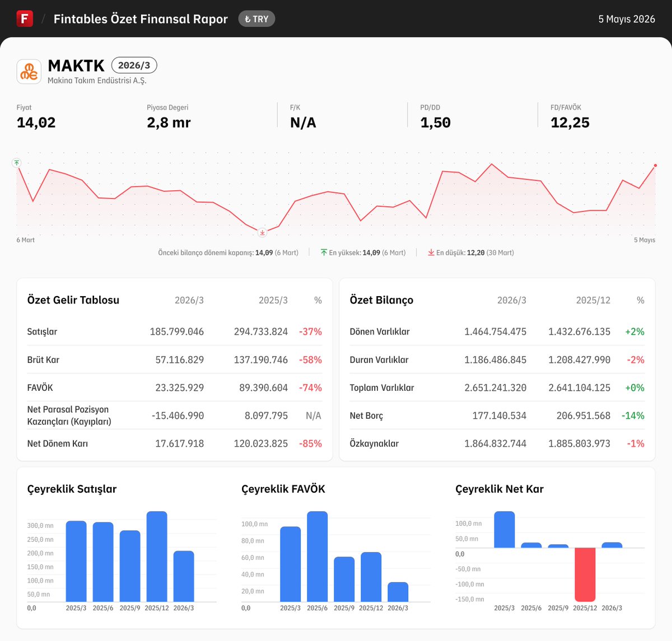Image resolution: width=672 pixels, height=641 pixels.
Task: Click Toplam Varlıklar value 2.651.241.320
Action: coord(496,387)
